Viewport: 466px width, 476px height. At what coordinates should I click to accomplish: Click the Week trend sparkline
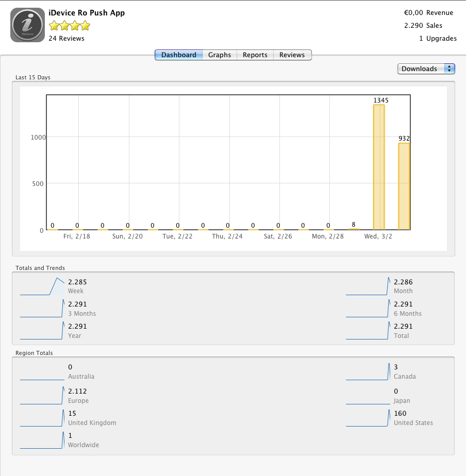point(42,286)
